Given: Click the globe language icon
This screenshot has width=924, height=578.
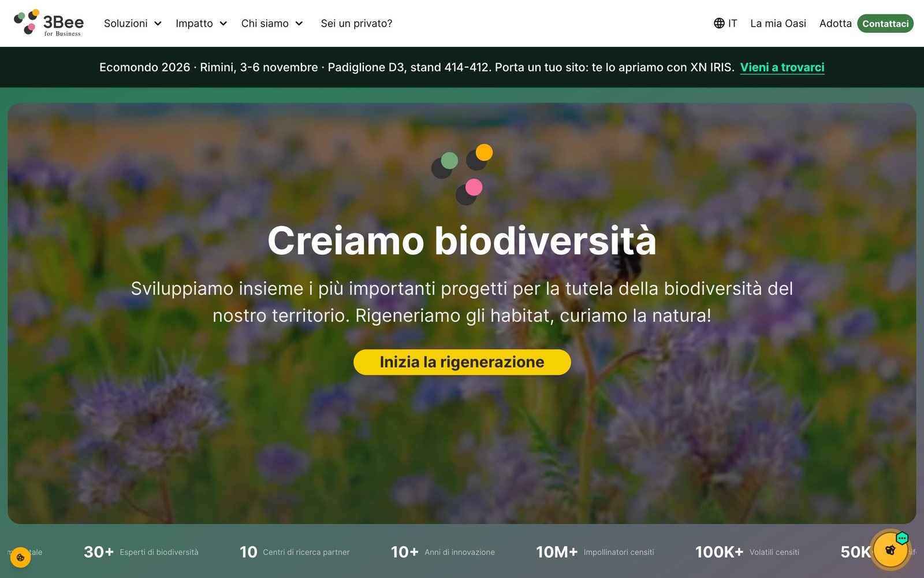Looking at the screenshot, I should pyautogui.click(x=719, y=23).
